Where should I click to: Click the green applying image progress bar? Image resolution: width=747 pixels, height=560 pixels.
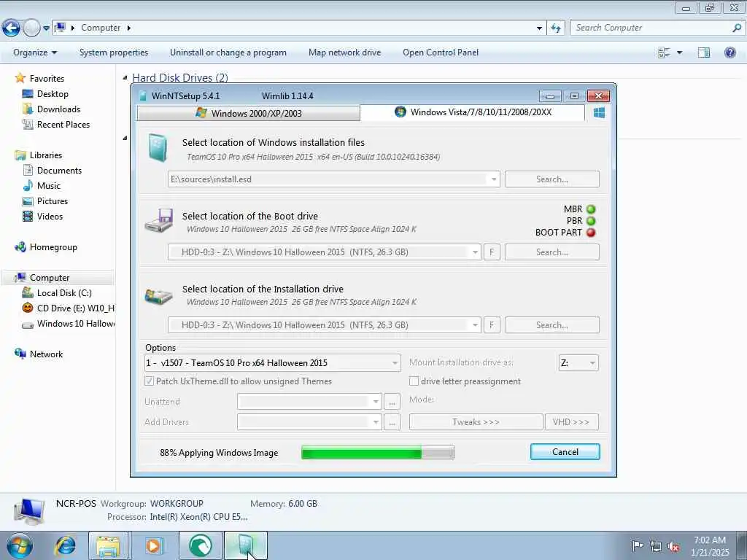[x=378, y=452]
